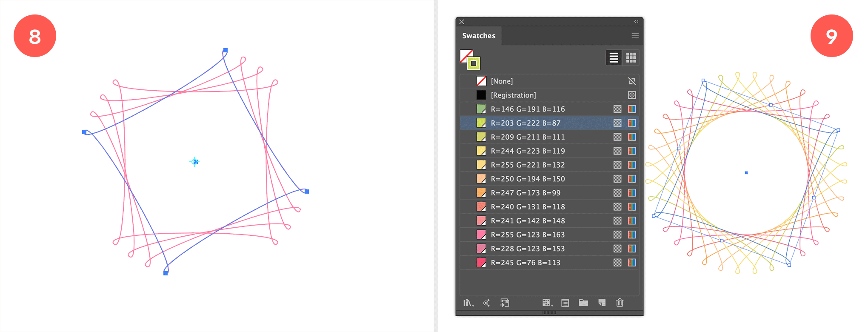This screenshot has width=868, height=332.
Task: Pick swatch R=250 G=194 B=150
Action: coord(549,179)
